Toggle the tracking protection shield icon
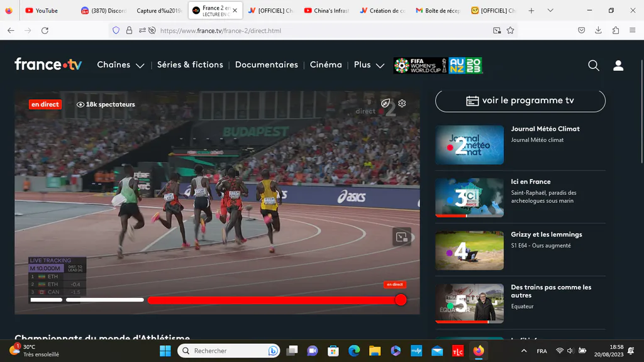 pos(116,30)
